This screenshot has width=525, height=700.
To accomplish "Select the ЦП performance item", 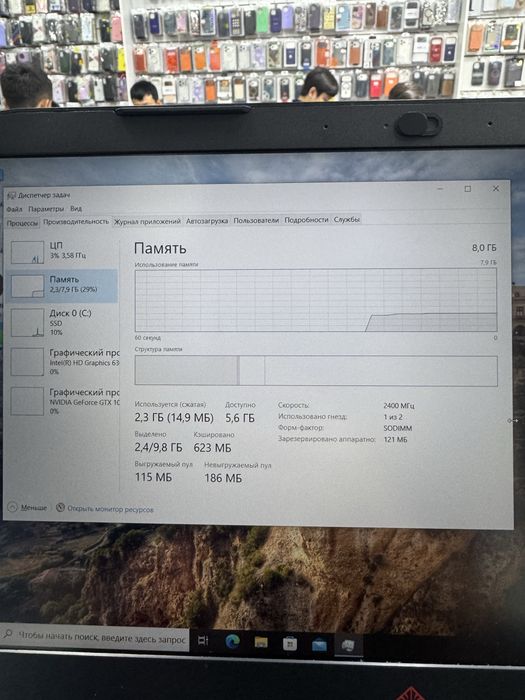I will coord(63,251).
